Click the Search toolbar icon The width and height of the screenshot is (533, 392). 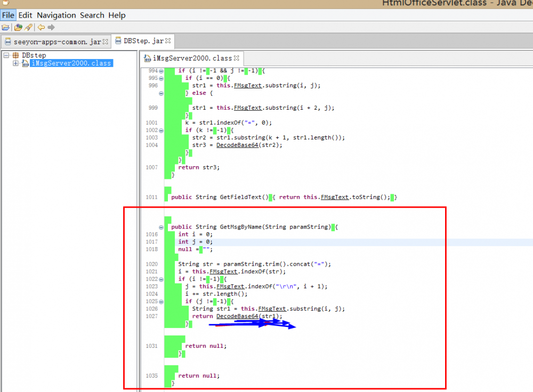coord(29,28)
